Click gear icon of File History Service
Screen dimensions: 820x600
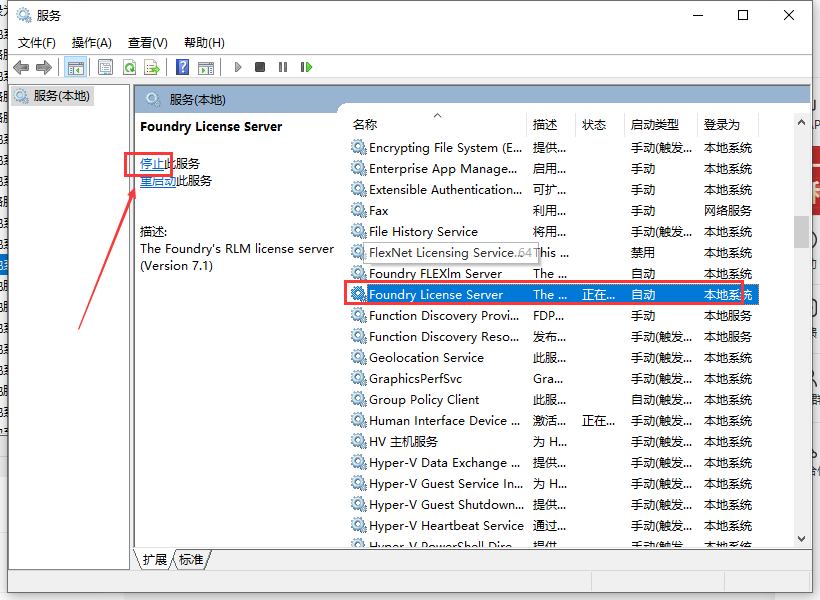tap(358, 231)
